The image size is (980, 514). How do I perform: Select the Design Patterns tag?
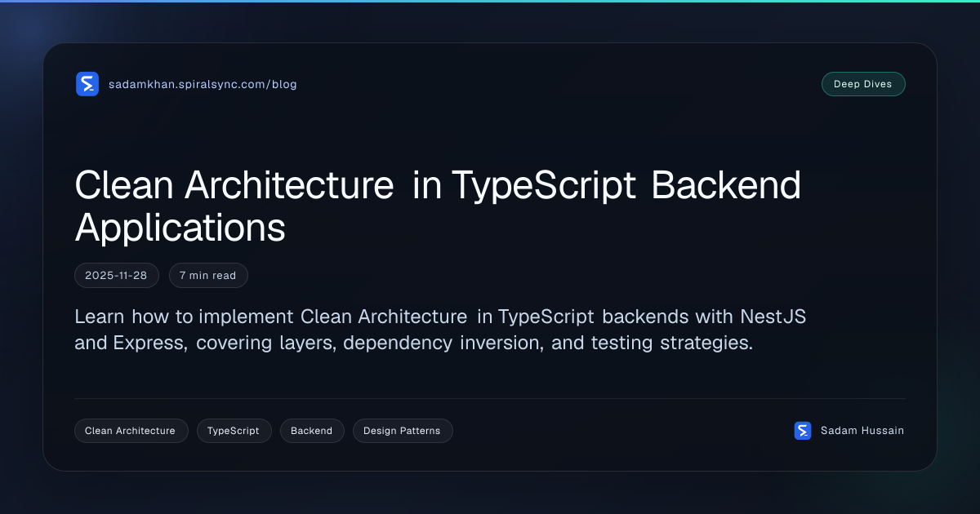point(402,431)
